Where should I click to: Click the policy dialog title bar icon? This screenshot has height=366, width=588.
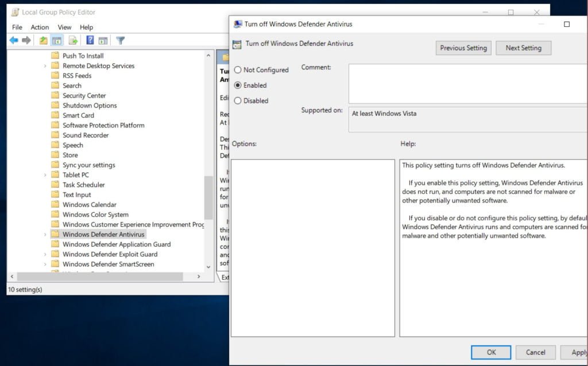[237, 24]
